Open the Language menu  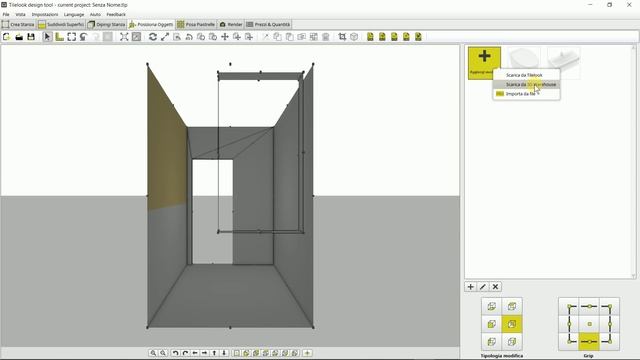coord(74,14)
